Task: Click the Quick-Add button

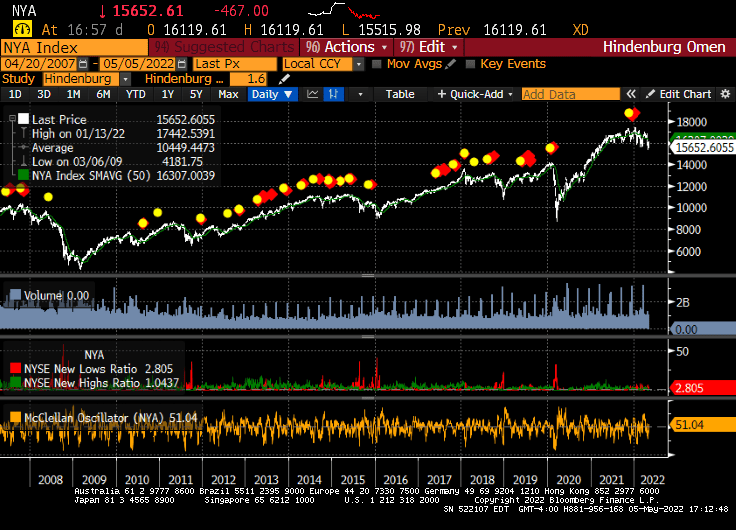Action: pyautogui.click(x=475, y=94)
